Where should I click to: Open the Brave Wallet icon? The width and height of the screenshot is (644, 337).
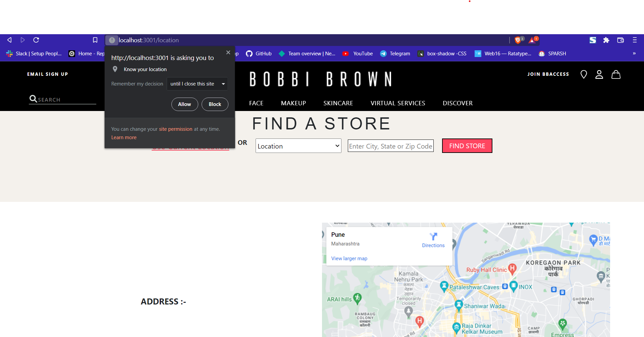[621, 40]
